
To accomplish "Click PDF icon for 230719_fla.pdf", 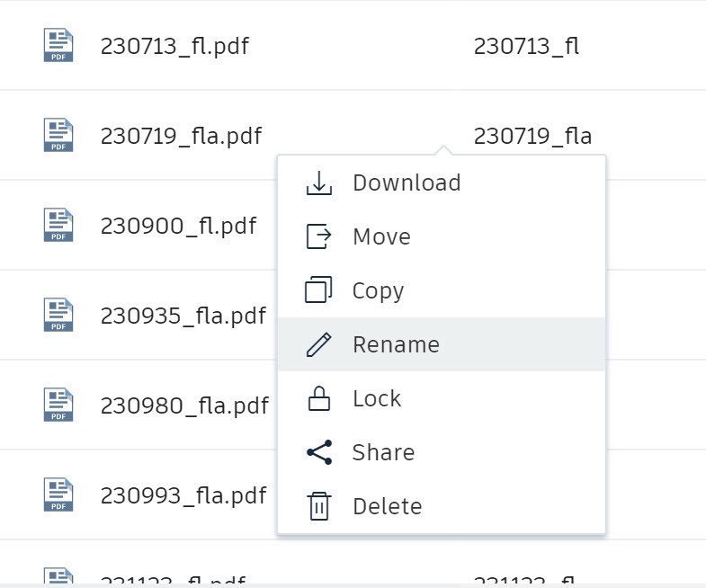I will [58, 135].
